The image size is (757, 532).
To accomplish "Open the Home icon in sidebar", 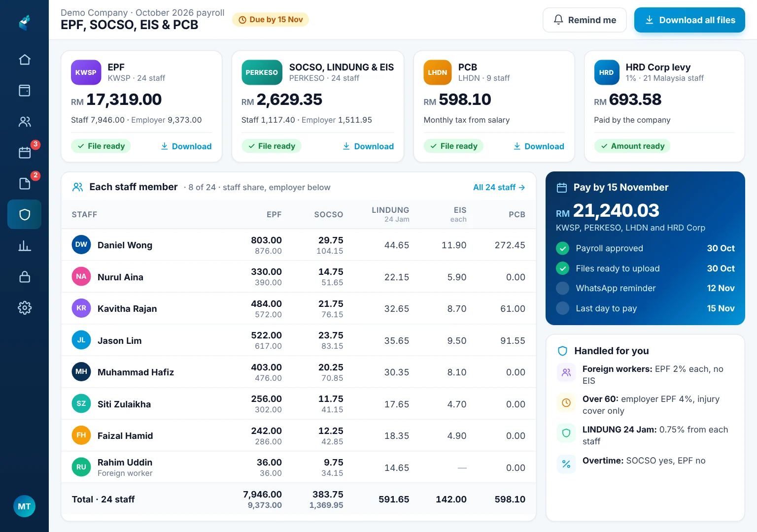I will 25,60.
